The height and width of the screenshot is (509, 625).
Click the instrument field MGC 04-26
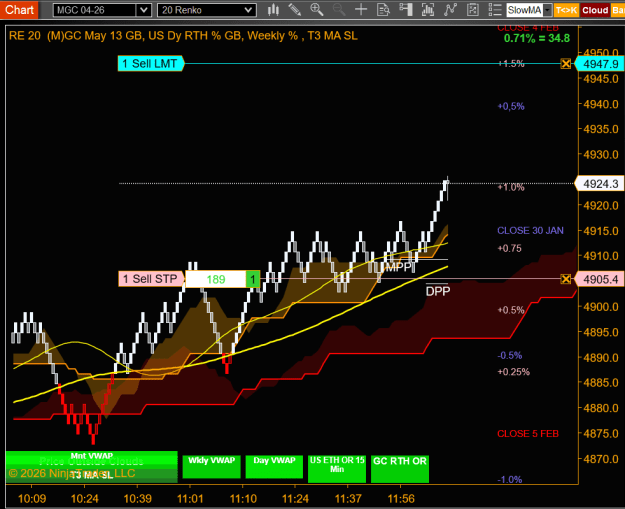click(x=95, y=10)
